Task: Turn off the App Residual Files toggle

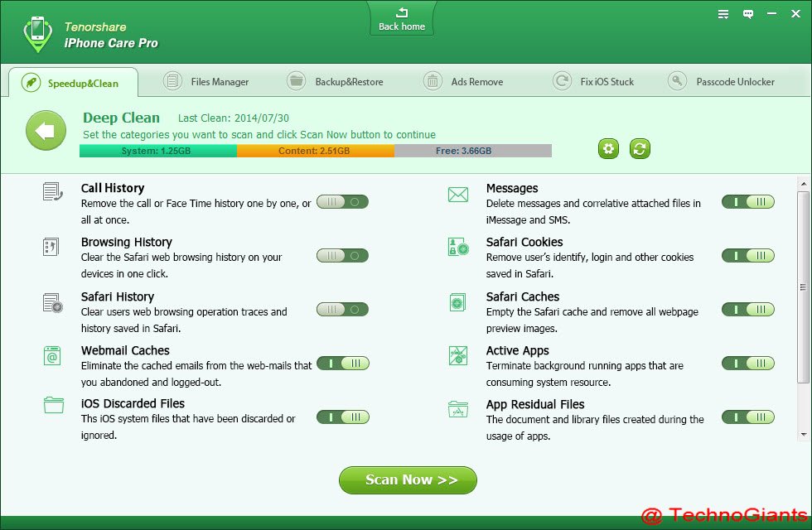Action: pos(747,417)
